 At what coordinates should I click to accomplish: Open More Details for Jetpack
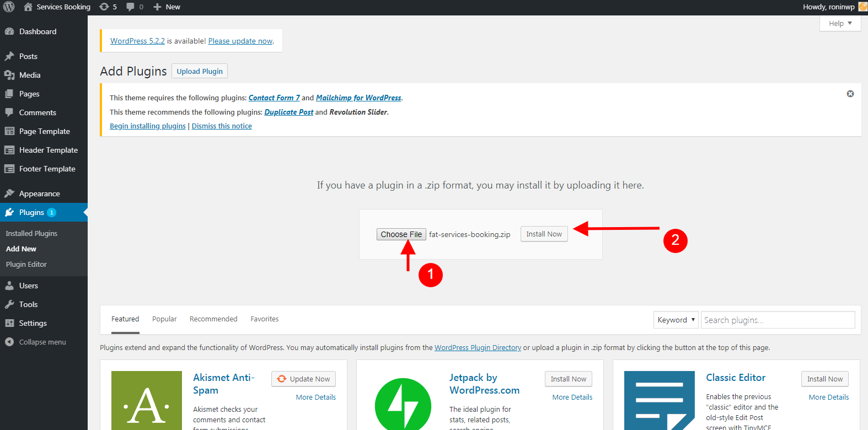[x=572, y=397]
